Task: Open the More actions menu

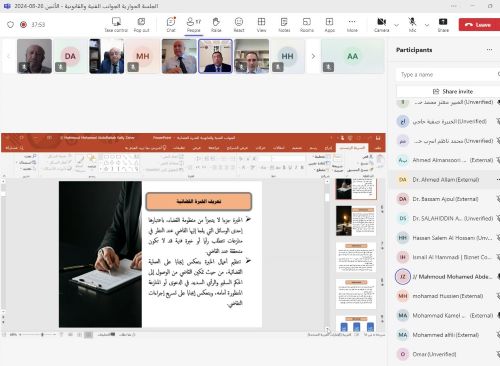Action: (352, 25)
